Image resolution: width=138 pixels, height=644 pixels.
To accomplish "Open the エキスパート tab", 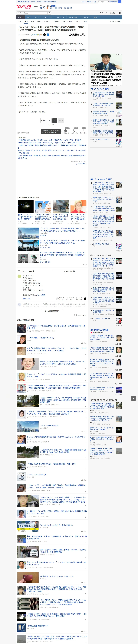I will (48, 17).
